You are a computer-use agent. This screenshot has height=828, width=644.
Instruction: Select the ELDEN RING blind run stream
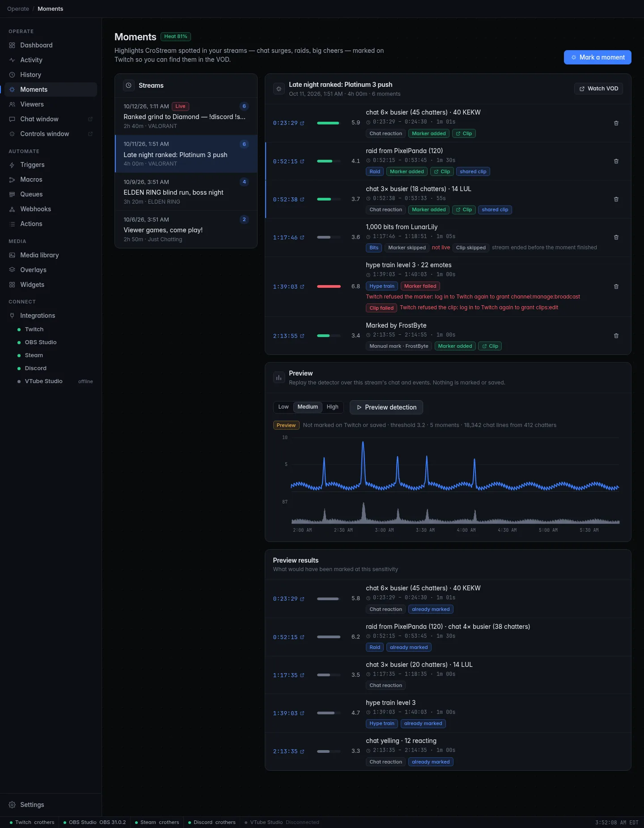[186, 192]
